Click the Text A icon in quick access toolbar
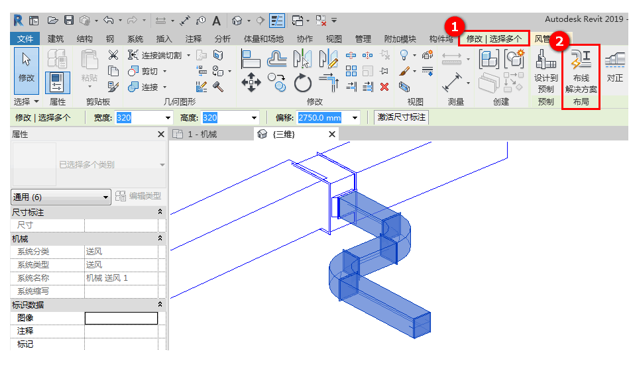The height and width of the screenshot is (377, 640). pyautogui.click(x=216, y=20)
